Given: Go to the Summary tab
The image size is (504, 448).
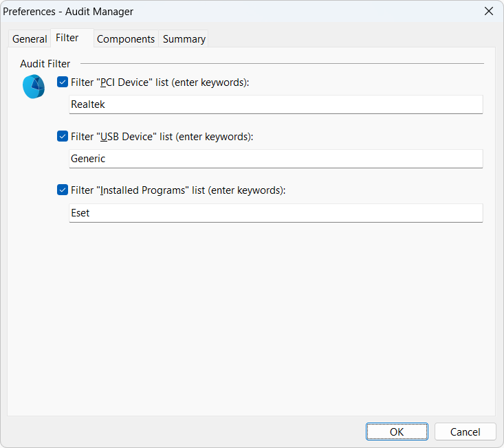Looking at the screenshot, I should (184, 39).
